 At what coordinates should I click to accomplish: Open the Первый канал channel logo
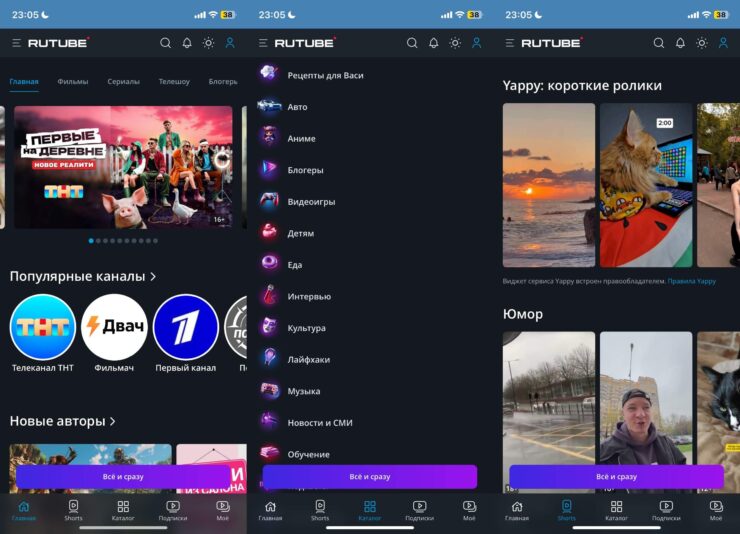185,327
